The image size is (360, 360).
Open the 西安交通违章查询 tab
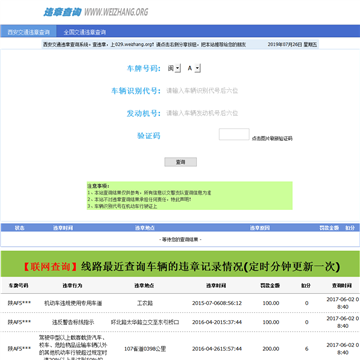point(28,32)
